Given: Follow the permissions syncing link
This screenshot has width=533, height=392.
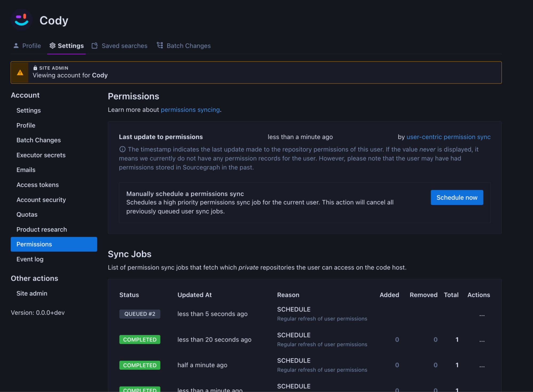Looking at the screenshot, I should (x=190, y=110).
